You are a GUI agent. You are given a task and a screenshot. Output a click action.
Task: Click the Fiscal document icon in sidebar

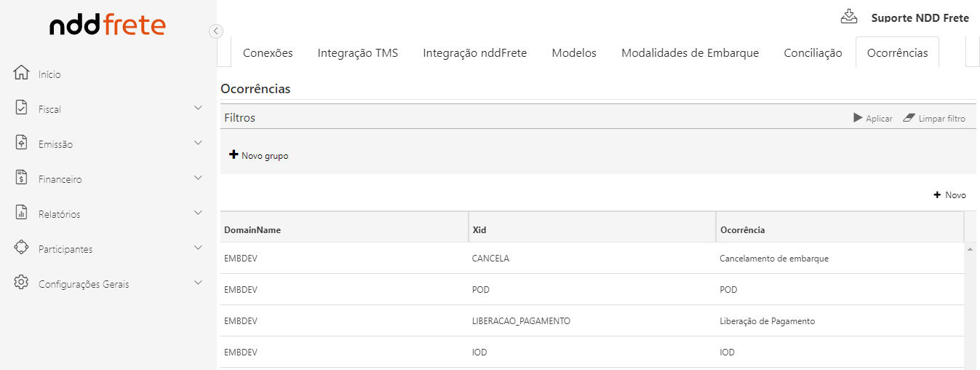[x=22, y=109]
